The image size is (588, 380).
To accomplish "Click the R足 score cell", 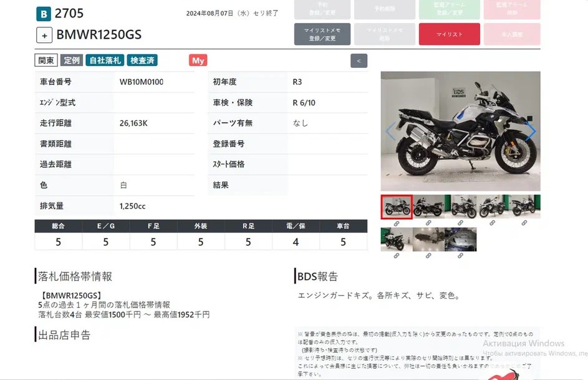I will [248, 242].
